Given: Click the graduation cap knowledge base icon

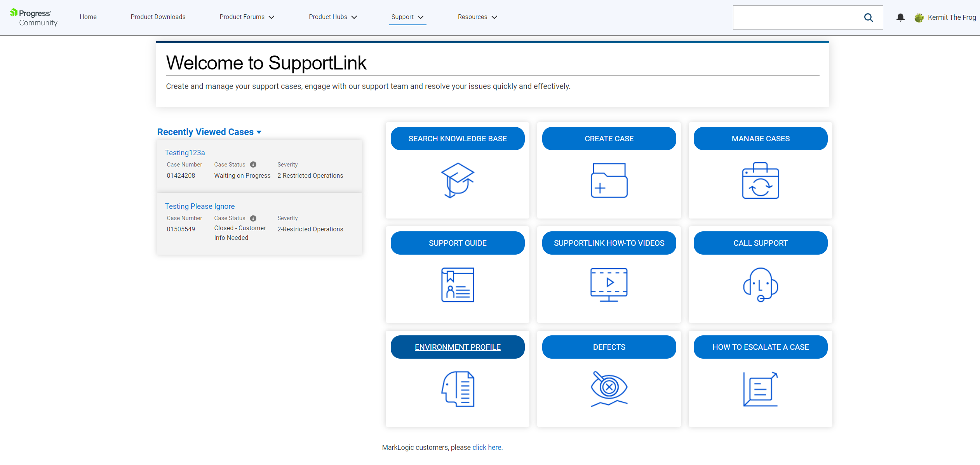Looking at the screenshot, I should [458, 180].
